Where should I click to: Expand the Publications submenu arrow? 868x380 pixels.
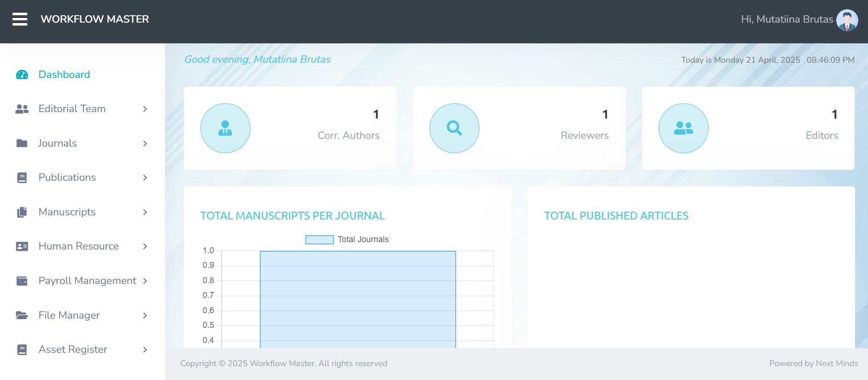pos(145,178)
